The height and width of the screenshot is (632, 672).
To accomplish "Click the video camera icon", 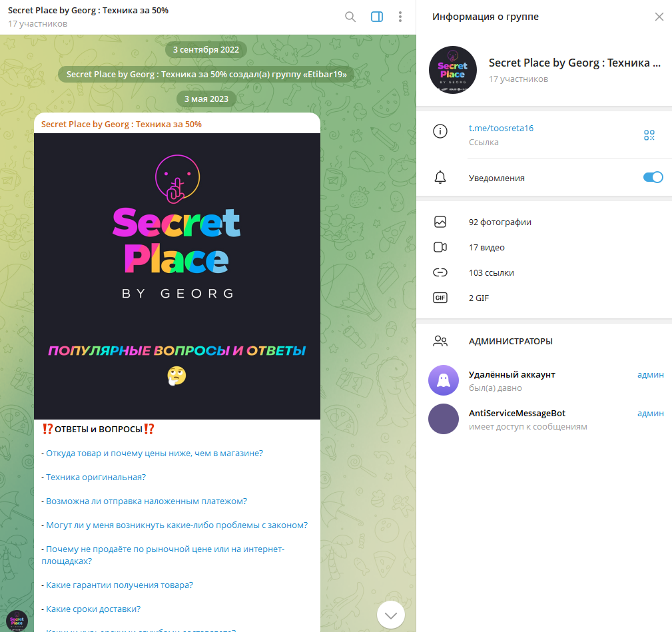I will 440,247.
